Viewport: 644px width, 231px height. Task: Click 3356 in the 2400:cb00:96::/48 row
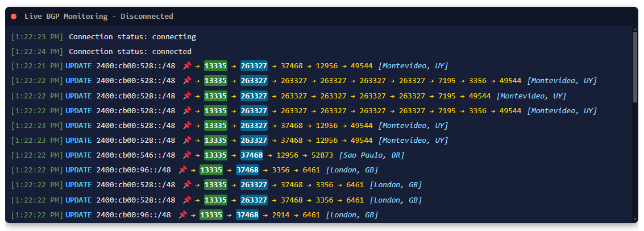(x=281, y=170)
